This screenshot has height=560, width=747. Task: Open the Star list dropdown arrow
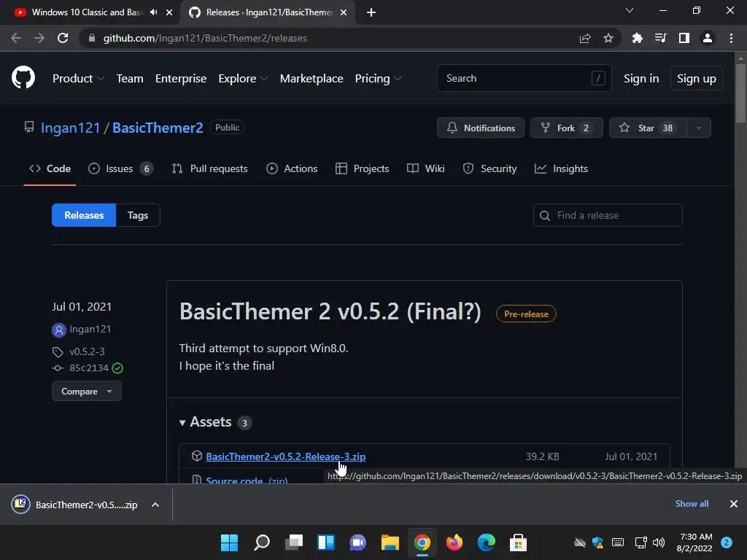click(699, 128)
